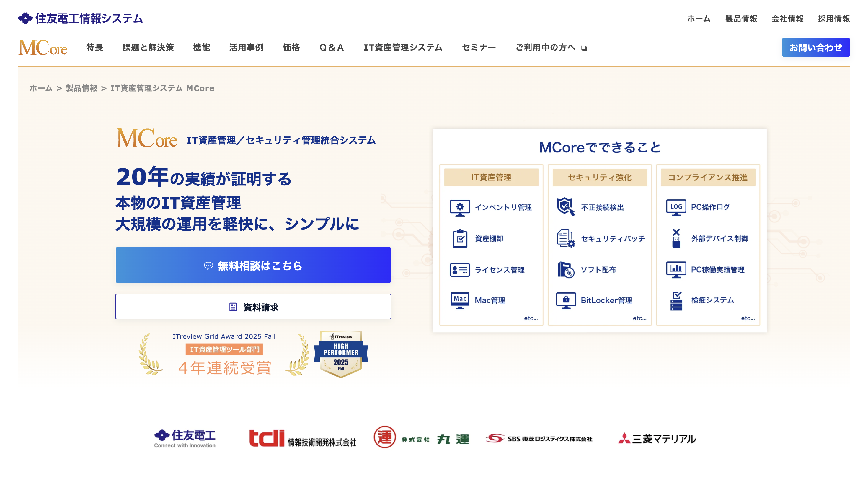Click the 無料相談はこちら button
Viewport: 868px width, 485px height.
pos(253,265)
